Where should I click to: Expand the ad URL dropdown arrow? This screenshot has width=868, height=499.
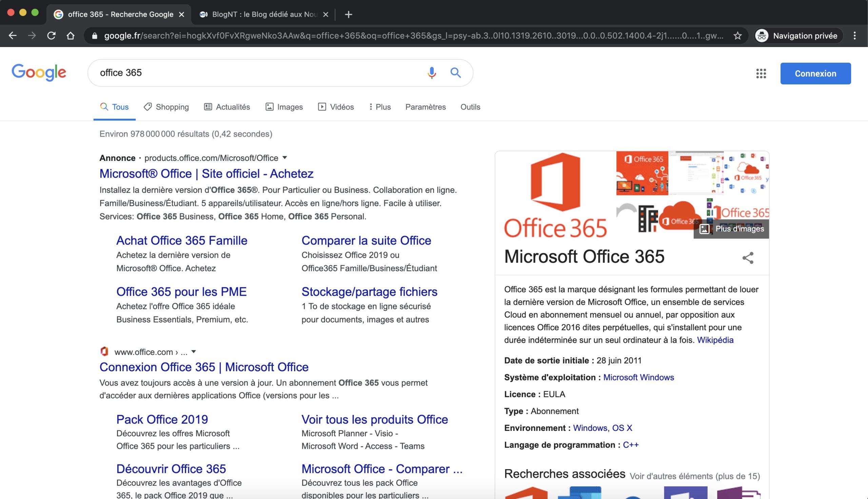[285, 158]
